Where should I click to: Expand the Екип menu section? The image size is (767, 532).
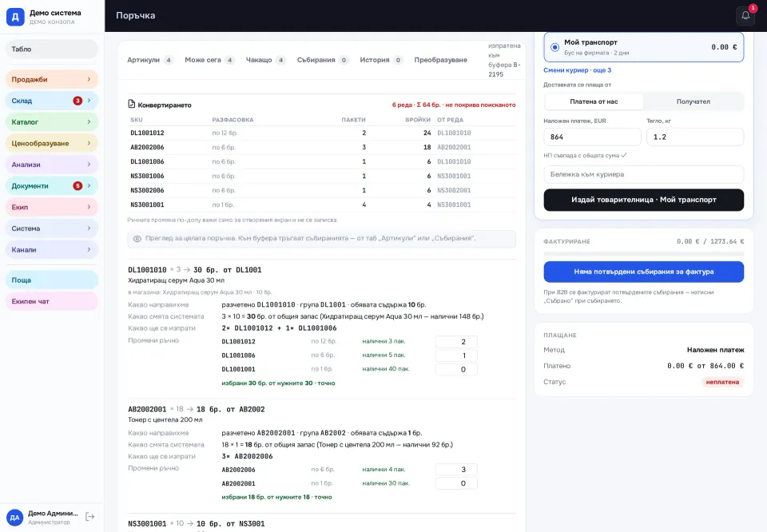tap(52, 207)
